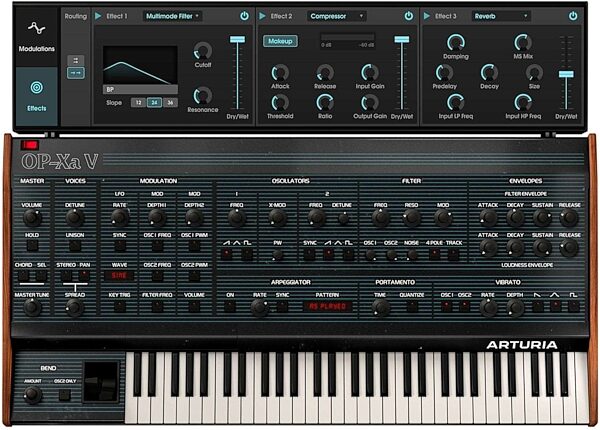Toggle the compressor Makeup button

(x=280, y=41)
